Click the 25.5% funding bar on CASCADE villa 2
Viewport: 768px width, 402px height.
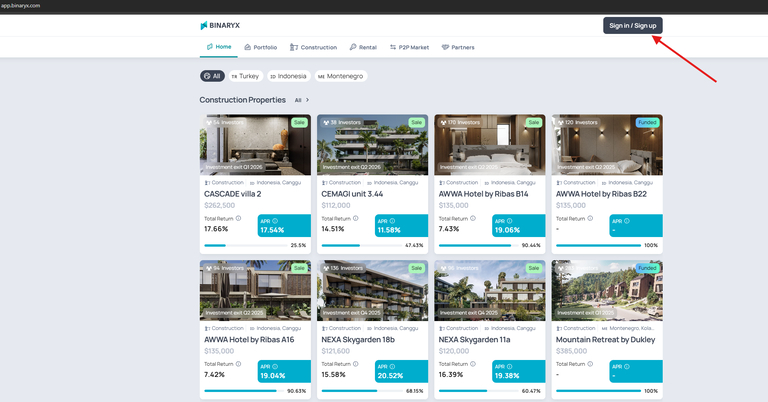(245, 245)
